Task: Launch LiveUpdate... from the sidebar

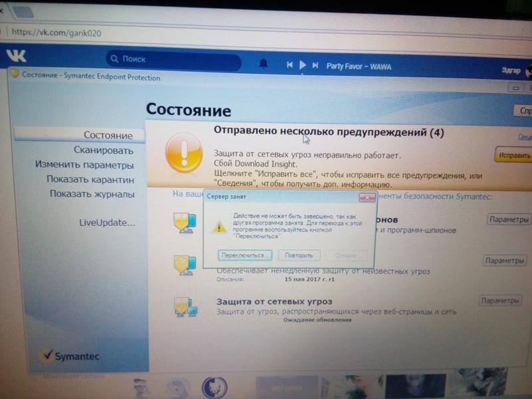Action: pos(107,223)
